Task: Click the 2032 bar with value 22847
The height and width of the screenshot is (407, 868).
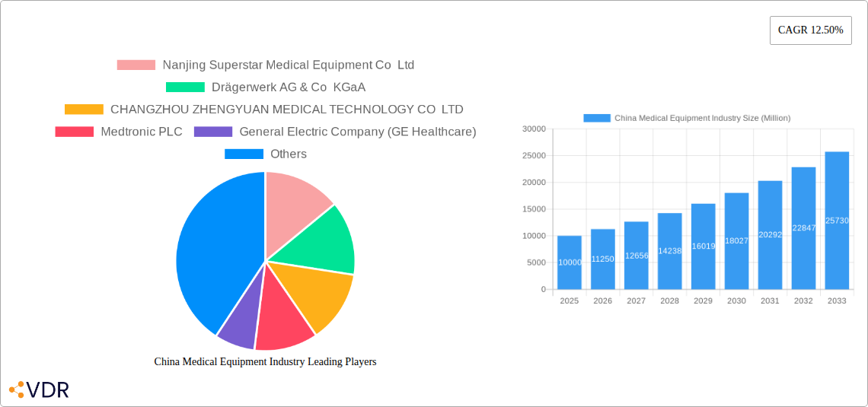Action: (804, 228)
